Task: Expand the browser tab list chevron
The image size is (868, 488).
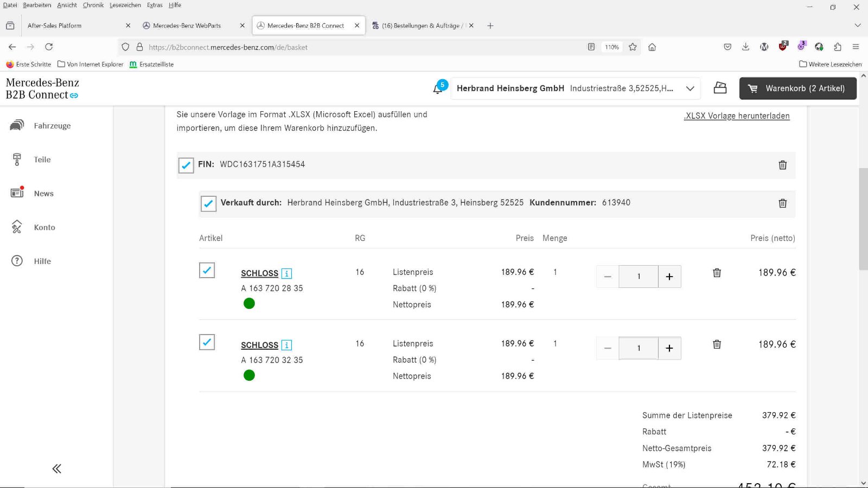Action: point(857,25)
